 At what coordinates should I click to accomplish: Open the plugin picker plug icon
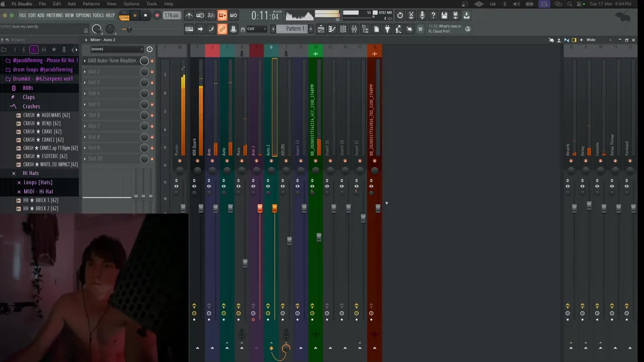387,29
